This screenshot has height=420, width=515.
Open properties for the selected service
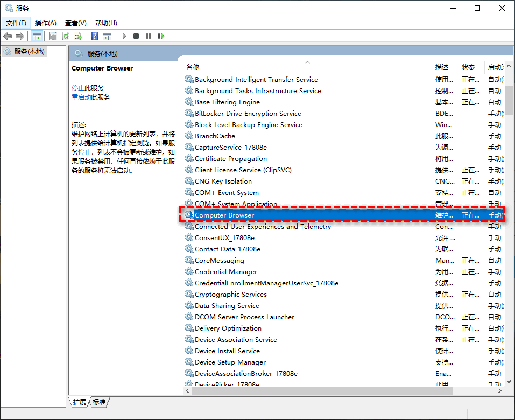[x=53, y=36]
